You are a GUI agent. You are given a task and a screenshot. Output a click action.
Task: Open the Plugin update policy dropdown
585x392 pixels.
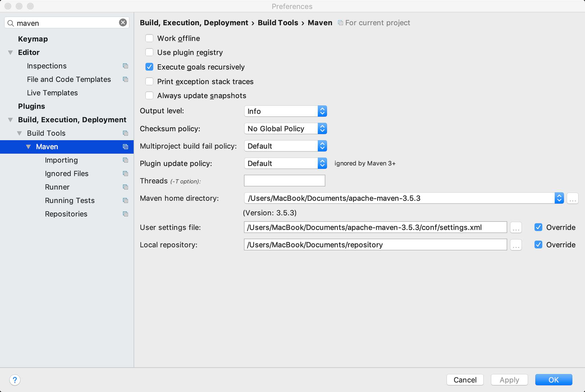point(285,163)
